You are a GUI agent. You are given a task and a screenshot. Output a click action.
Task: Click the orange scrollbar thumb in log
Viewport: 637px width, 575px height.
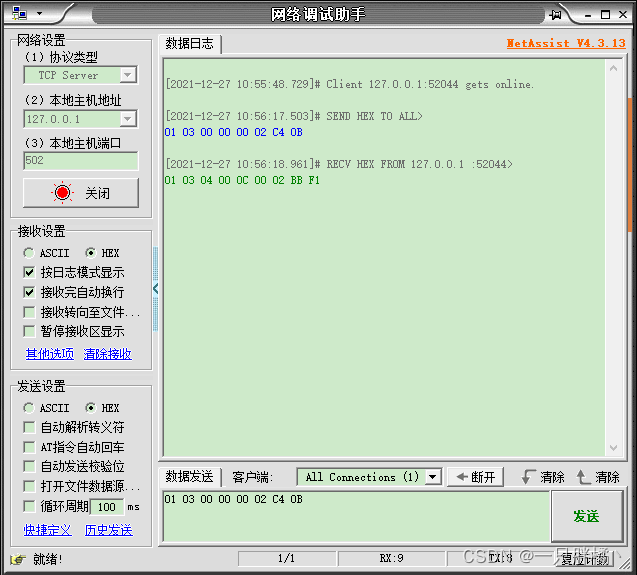point(630,165)
